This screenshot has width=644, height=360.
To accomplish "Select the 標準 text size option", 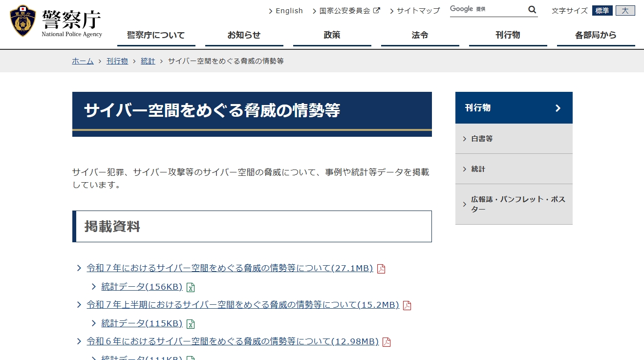I will pos(602,10).
